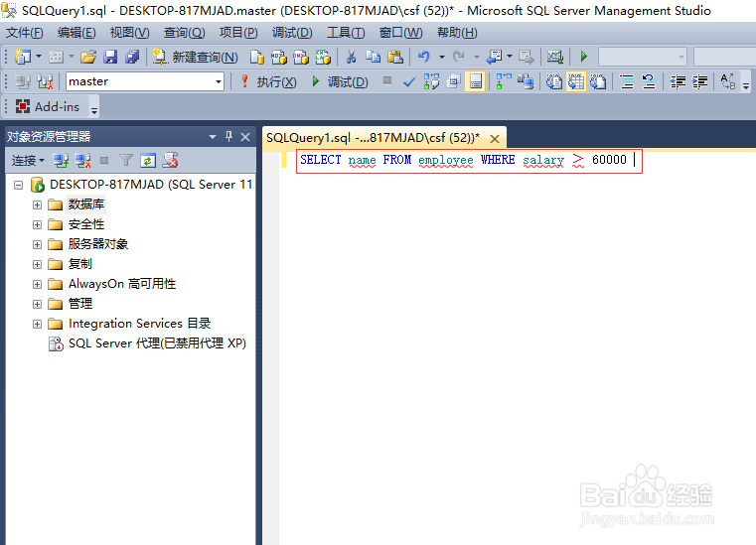Open the 文件(F) menu
Viewport: 756px width, 545px height.
[25, 33]
